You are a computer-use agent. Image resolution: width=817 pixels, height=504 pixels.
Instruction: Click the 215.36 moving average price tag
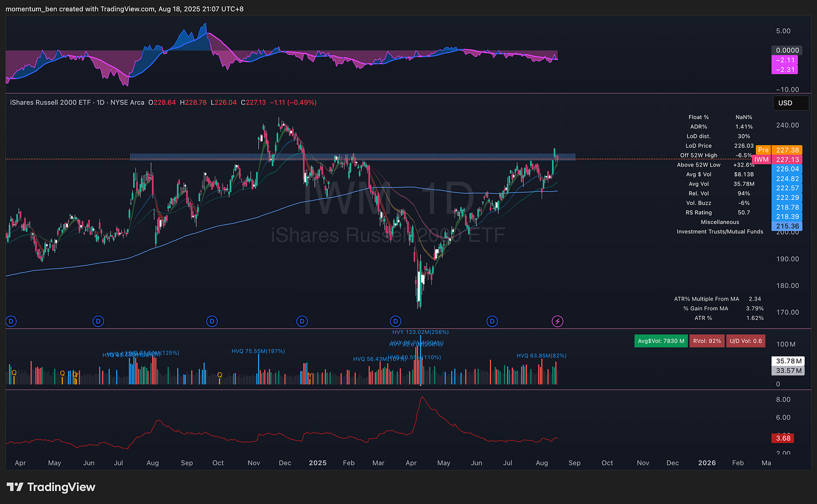tap(787, 226)
